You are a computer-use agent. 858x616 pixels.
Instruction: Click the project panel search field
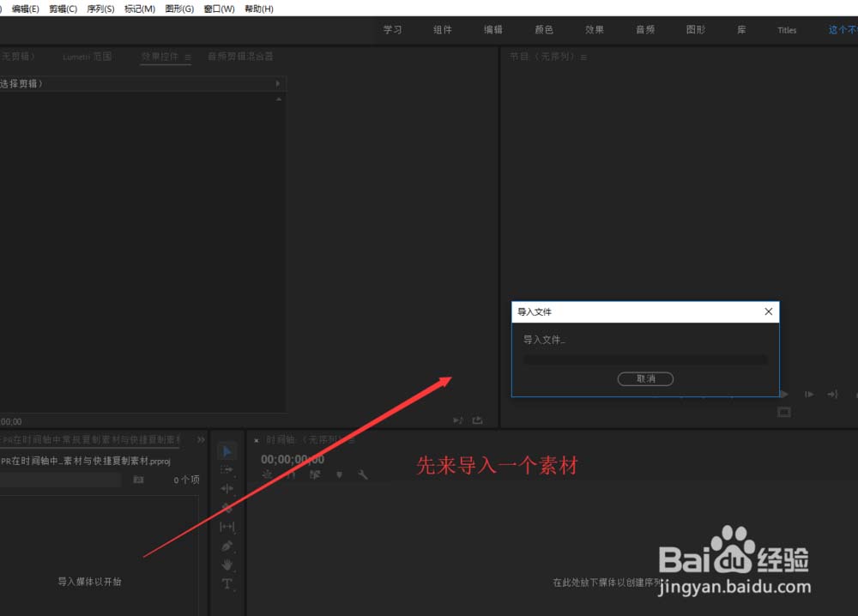pos(60,480)
